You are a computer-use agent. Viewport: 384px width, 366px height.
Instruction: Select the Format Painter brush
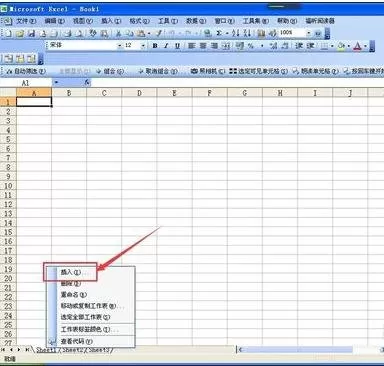pyautogui.click(x=159, y=33)
